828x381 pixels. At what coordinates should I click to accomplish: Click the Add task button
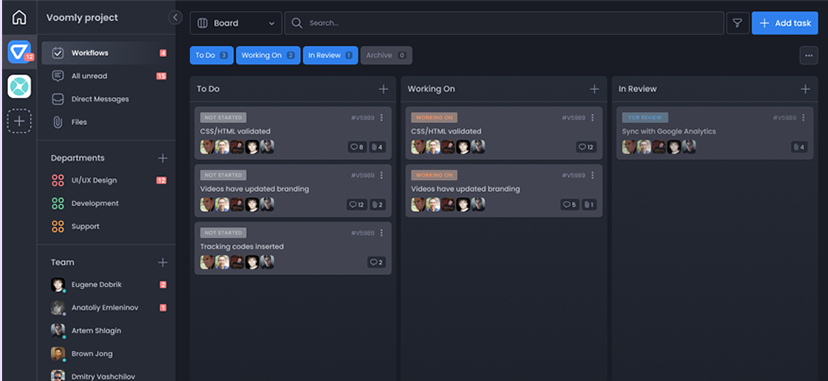pyautogui.click(x=785, y=23)
